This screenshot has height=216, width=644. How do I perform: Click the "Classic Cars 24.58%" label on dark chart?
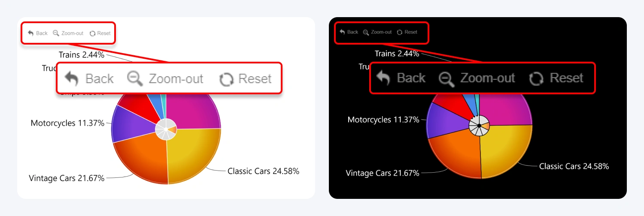pyautogui.click(x=574, y=166)
